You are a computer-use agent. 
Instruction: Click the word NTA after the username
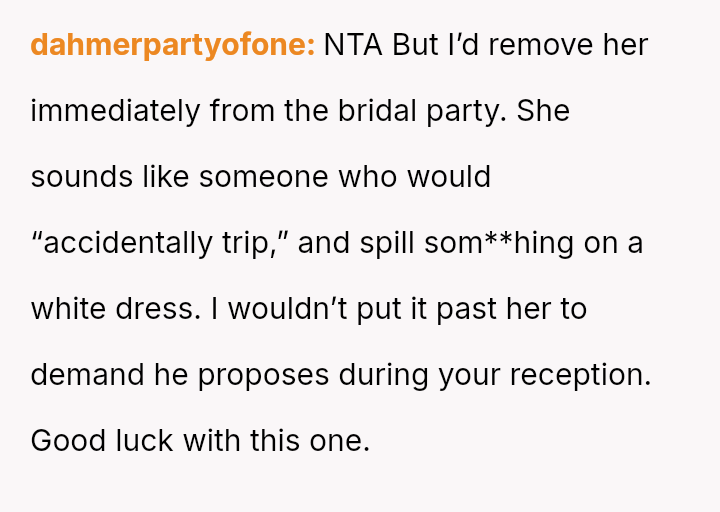353,45
